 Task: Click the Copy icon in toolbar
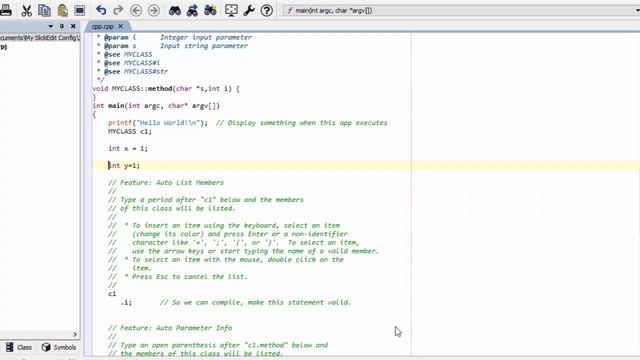coord(44,11)
